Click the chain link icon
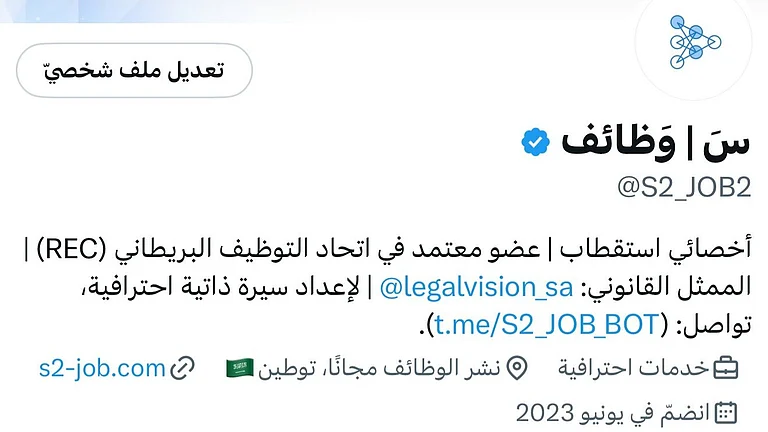This screenshot has height=432, width=768. point(182,368)
